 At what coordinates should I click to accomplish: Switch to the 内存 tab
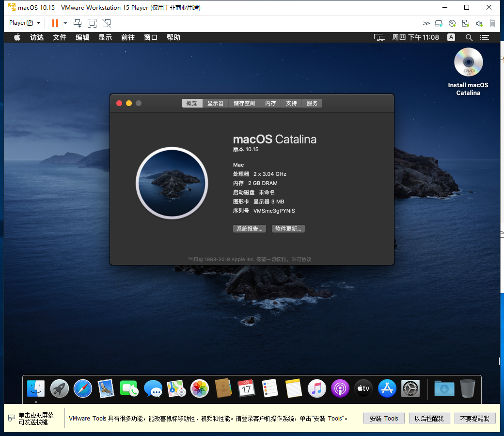tap(270, 103)
